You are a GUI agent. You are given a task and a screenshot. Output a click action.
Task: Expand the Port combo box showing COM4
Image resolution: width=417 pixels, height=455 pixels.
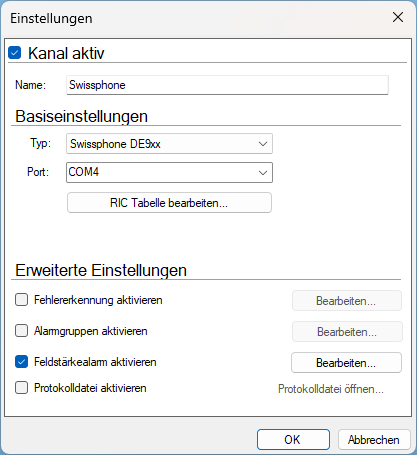[x=169, y=172]
